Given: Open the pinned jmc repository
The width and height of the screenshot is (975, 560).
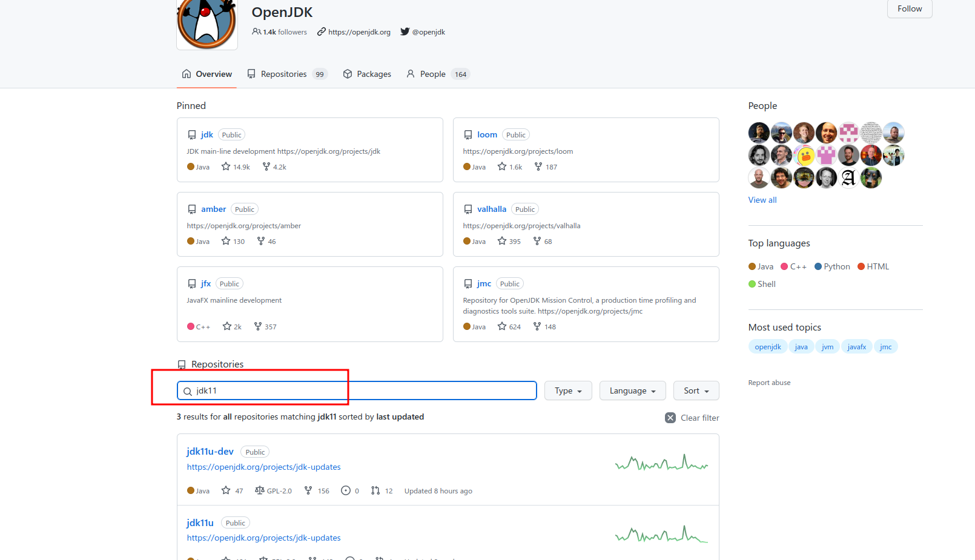Looking at the screenshot, I should [484, 283].
